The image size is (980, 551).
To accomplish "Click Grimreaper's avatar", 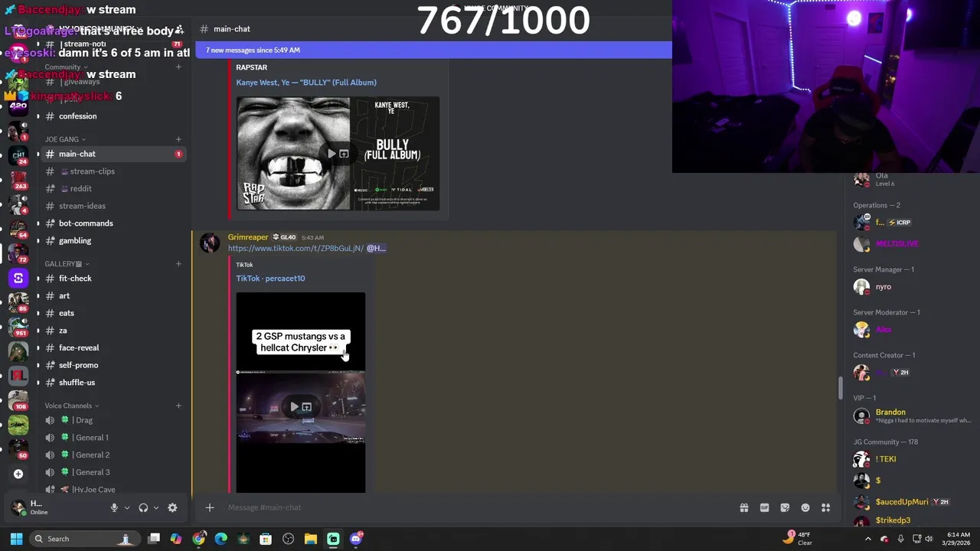I will pos(209,243).
